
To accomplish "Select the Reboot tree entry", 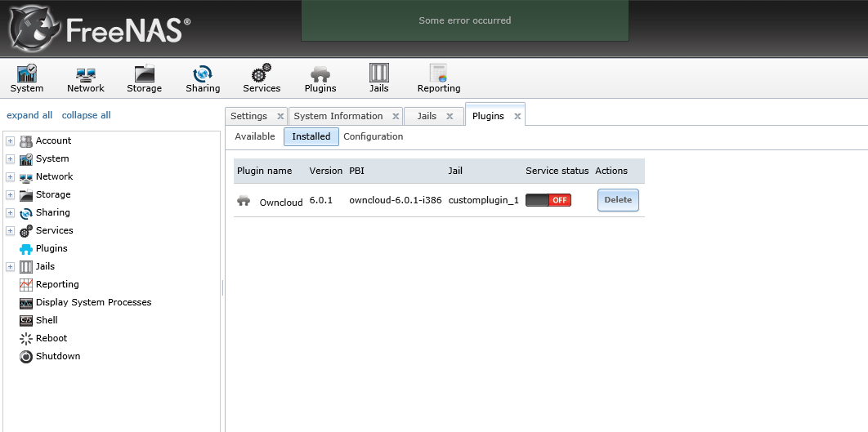I will click(51, 339).
